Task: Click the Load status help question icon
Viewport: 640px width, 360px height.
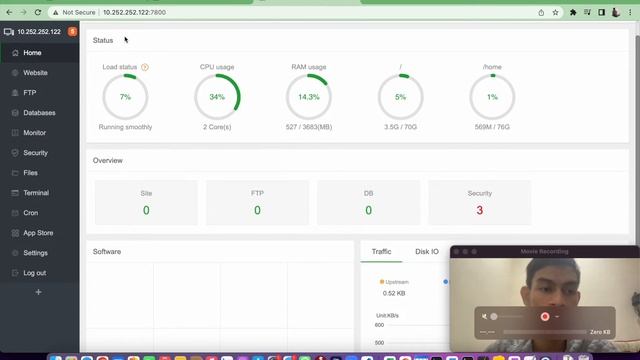Action: point(144,67)
